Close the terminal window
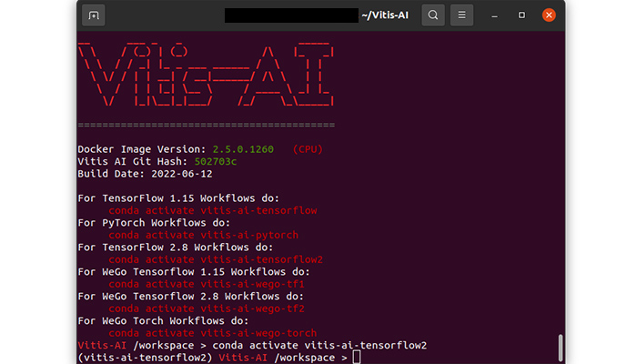The image size is (637, 364). pyautogui.click(x=549, y=15)
